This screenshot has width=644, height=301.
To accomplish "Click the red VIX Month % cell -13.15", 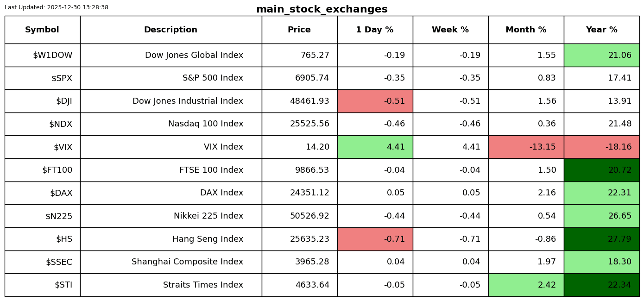I will point(526,147).
